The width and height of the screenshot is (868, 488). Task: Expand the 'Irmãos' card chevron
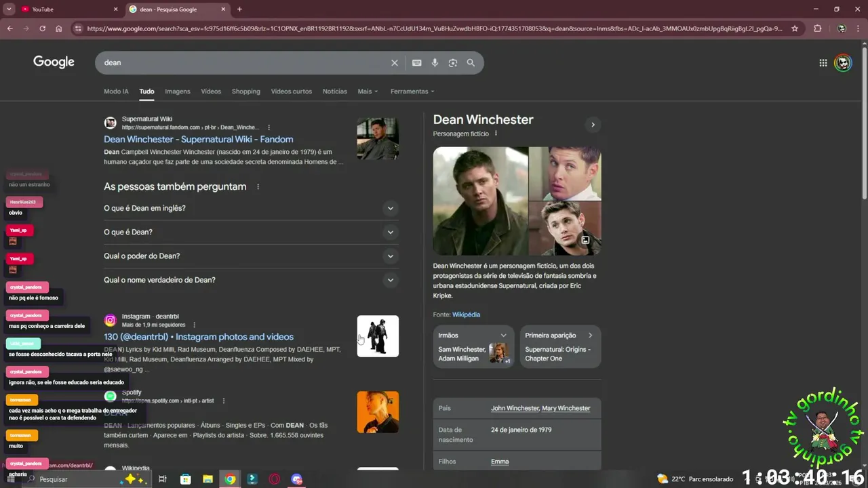tap(503, 335)
